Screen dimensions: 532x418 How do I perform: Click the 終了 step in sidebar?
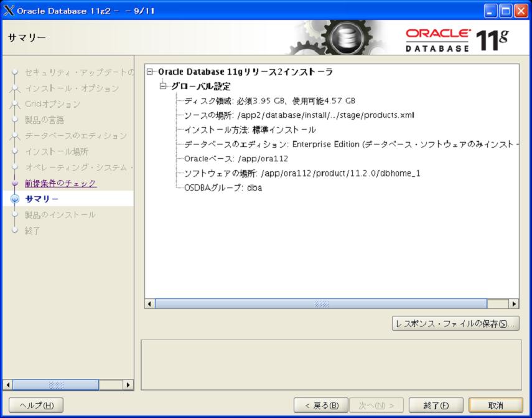click(32, 231)
